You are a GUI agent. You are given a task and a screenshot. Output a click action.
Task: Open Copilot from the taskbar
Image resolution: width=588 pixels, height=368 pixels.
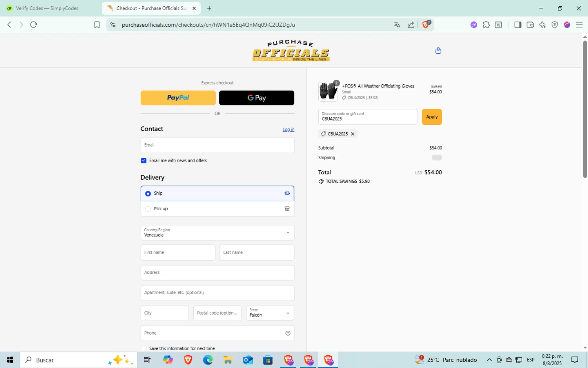click(x=168, y=360)
